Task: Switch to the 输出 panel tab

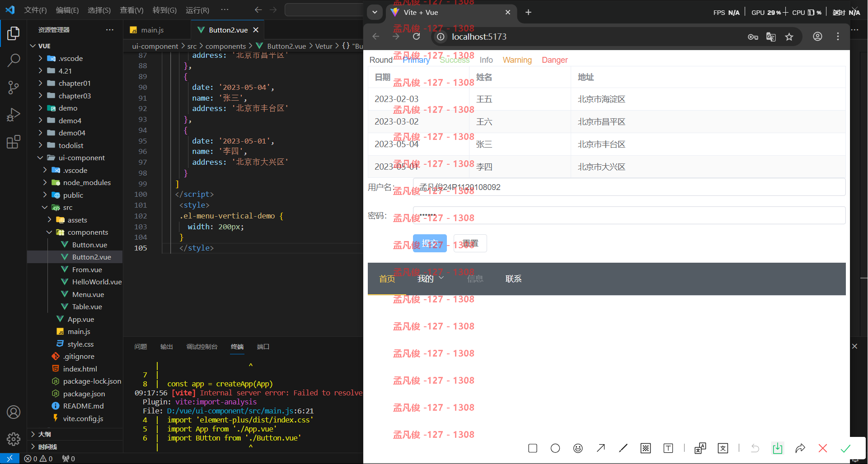Action: point(166,347)
